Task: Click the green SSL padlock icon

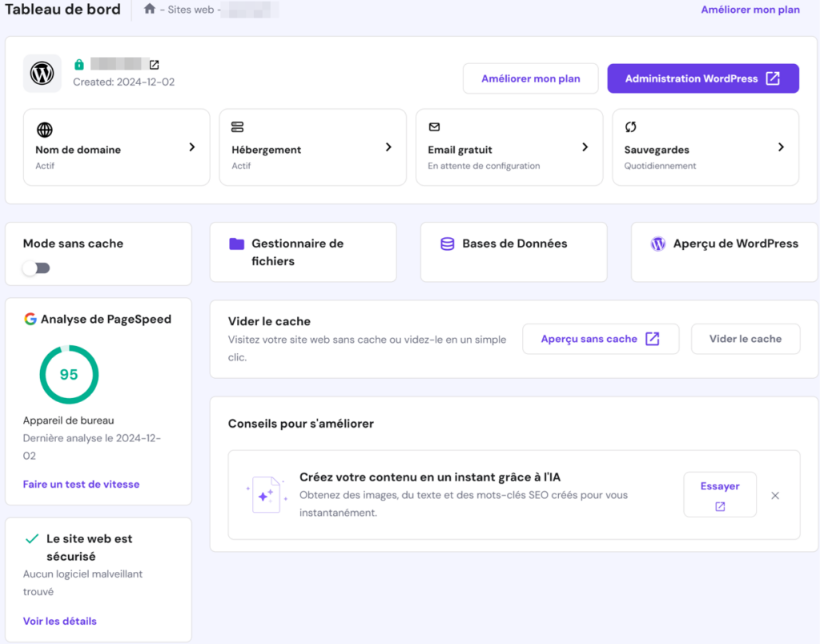Action: tap(79, 65)
